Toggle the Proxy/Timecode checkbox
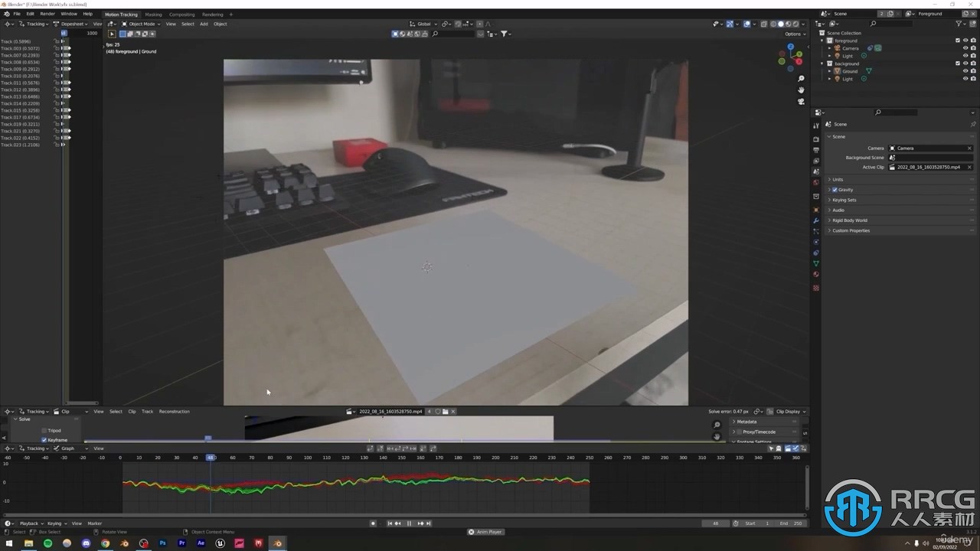980x551 pixels. point(738,432)
